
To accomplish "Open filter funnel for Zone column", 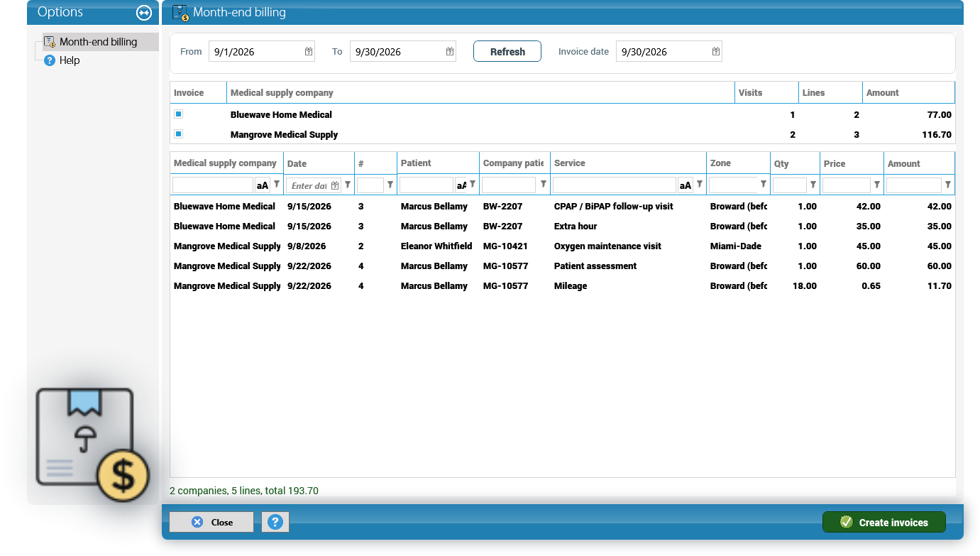I will [764, 185].
